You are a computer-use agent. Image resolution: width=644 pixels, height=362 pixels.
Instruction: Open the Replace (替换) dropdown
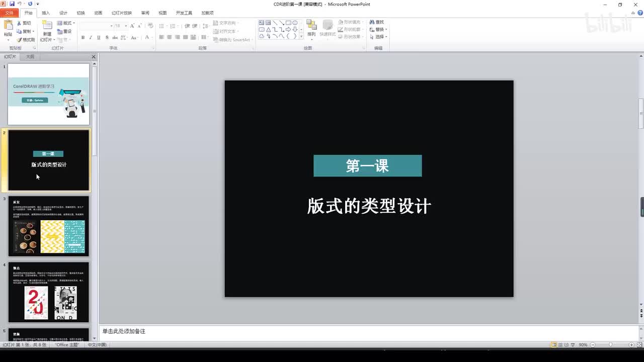[x=379, y=30]
